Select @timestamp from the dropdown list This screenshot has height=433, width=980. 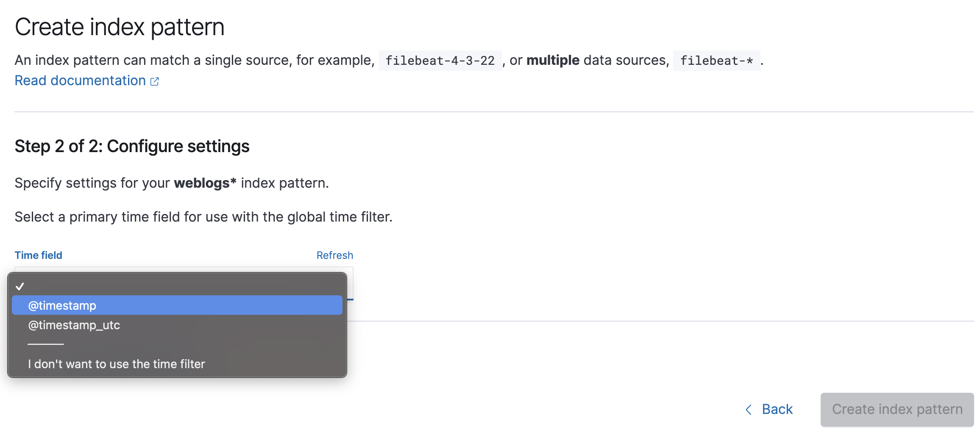coord(177,305)
